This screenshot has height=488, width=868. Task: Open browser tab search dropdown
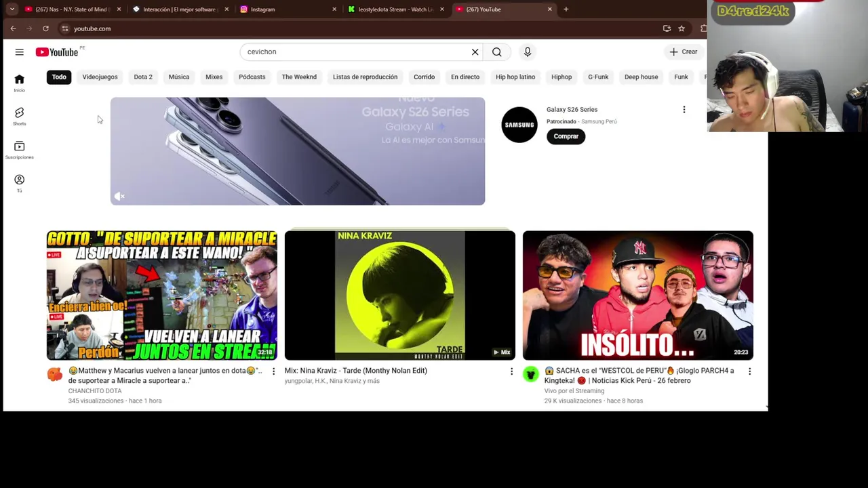(x=12, y=9)
